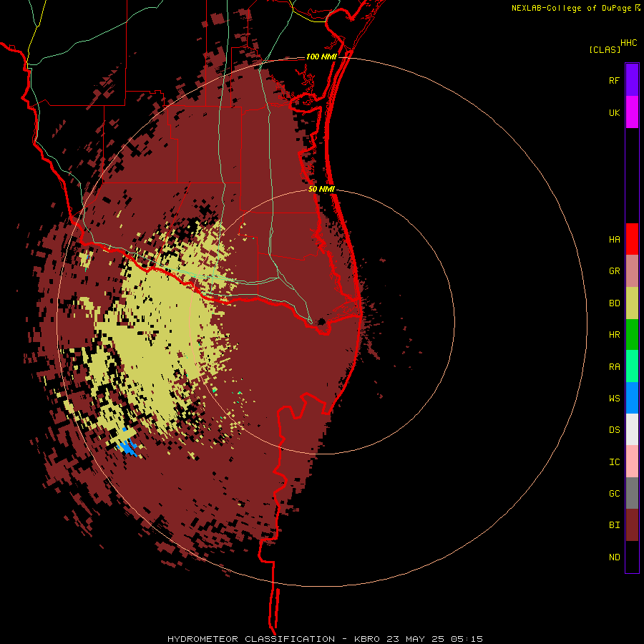Click the UK legend label
This screenshot has width=644, height=644.
click(614, 112)
